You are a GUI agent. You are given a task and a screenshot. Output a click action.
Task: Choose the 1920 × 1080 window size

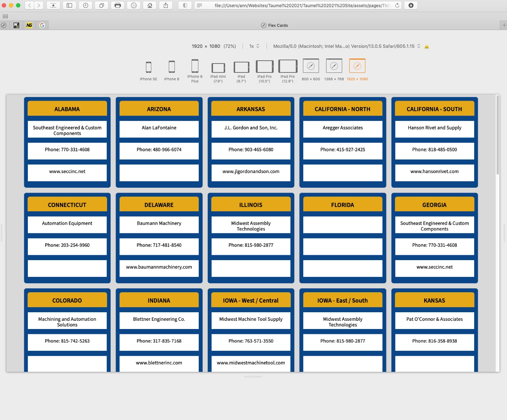click(357, 70)
